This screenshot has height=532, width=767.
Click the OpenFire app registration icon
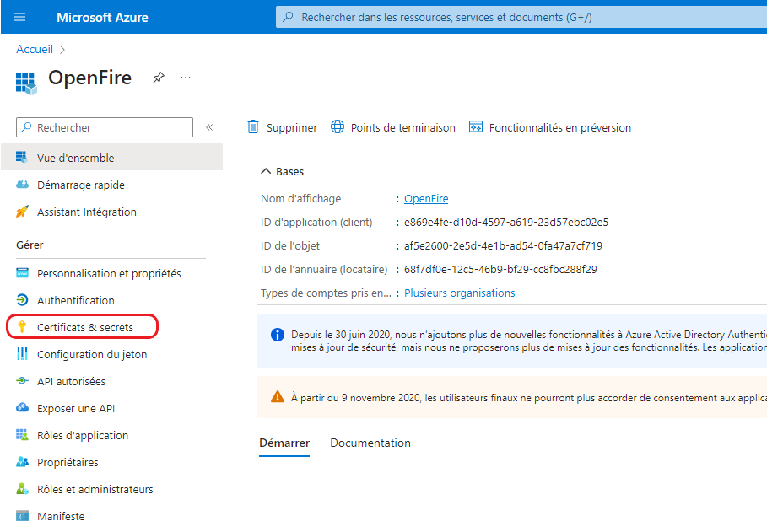click(x=26, y=83)
